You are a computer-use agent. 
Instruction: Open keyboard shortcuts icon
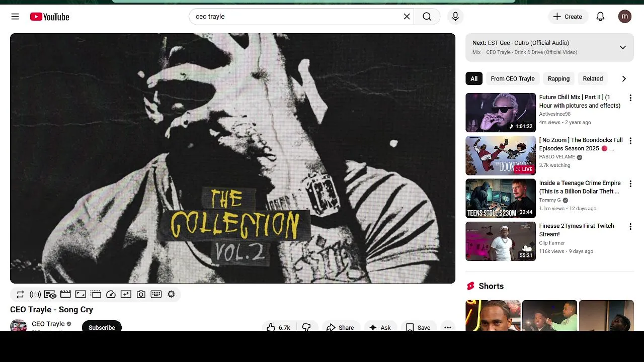point(156,295)
